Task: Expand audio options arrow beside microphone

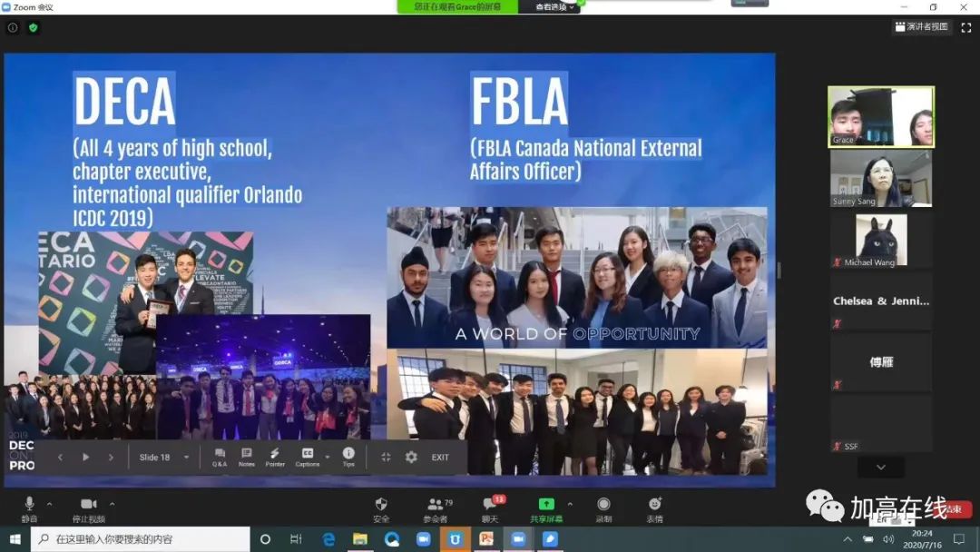Action: [49, 504]
